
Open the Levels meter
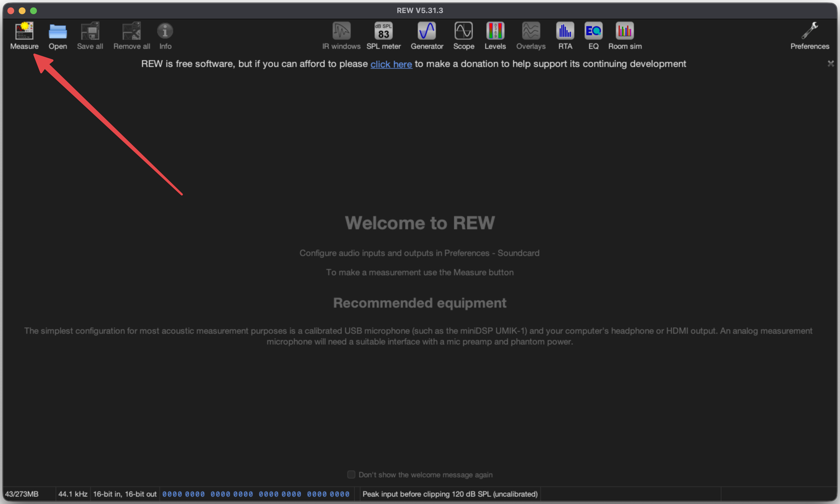point(495,36)
